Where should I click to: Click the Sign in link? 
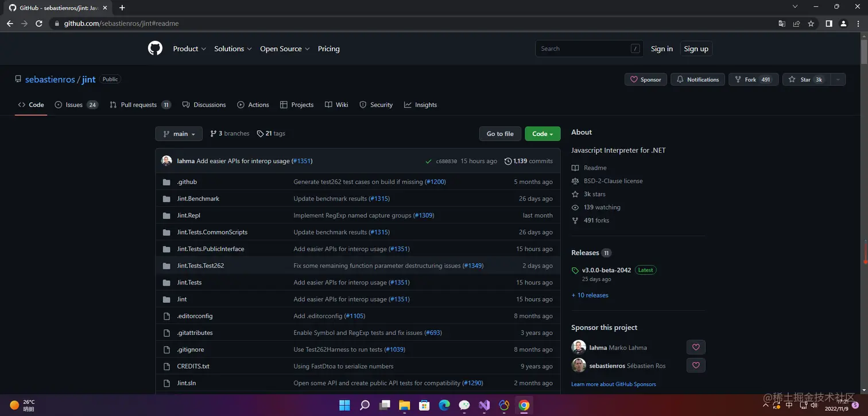click(662, 49)
